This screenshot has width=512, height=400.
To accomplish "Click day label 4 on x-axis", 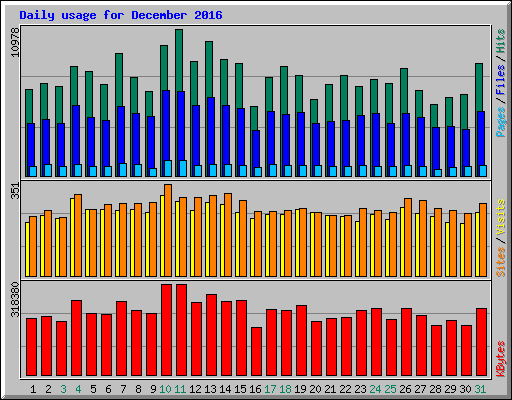I will [x=78, y=389].
